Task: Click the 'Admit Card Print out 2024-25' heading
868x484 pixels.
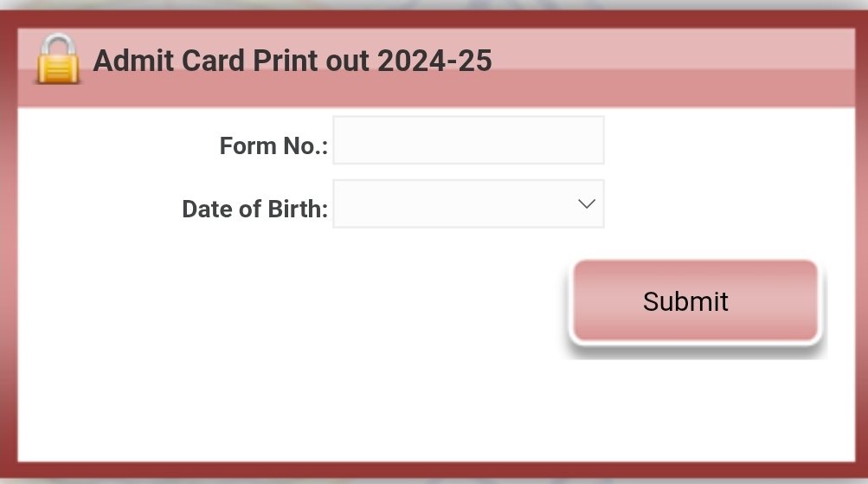Action: [x=293, y=61]
